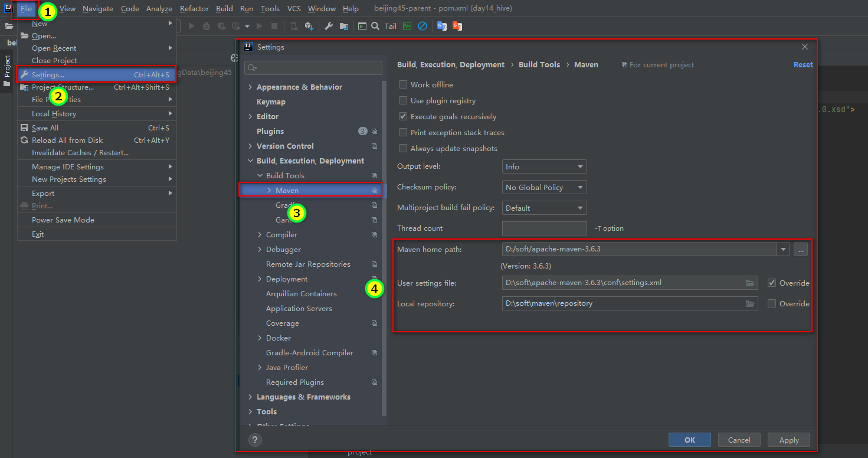Click the orange Translate toolbar icon
Screen dimensions: 868x458
[x=457, y=26]
